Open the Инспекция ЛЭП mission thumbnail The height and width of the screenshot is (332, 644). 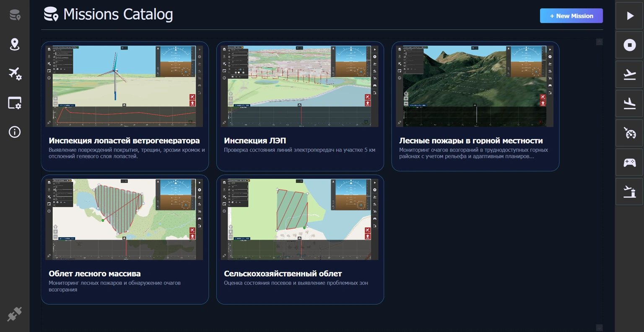(299, 86)
